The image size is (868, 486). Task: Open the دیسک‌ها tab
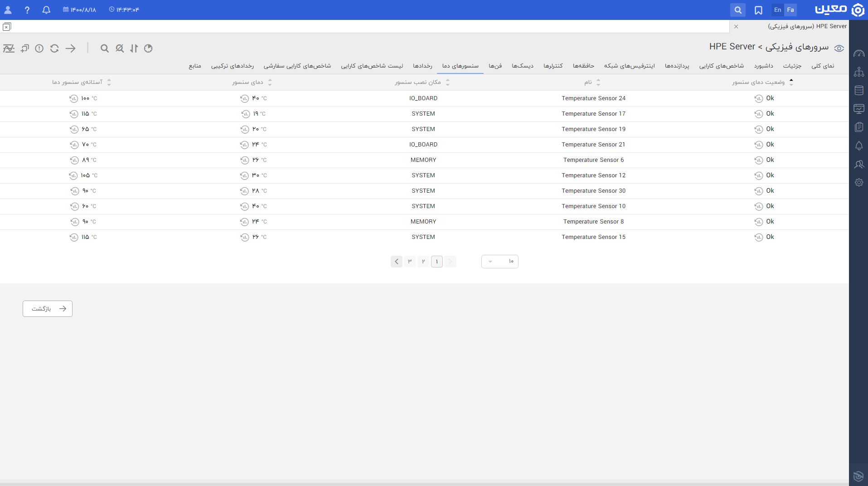click(x=523, y=66)
